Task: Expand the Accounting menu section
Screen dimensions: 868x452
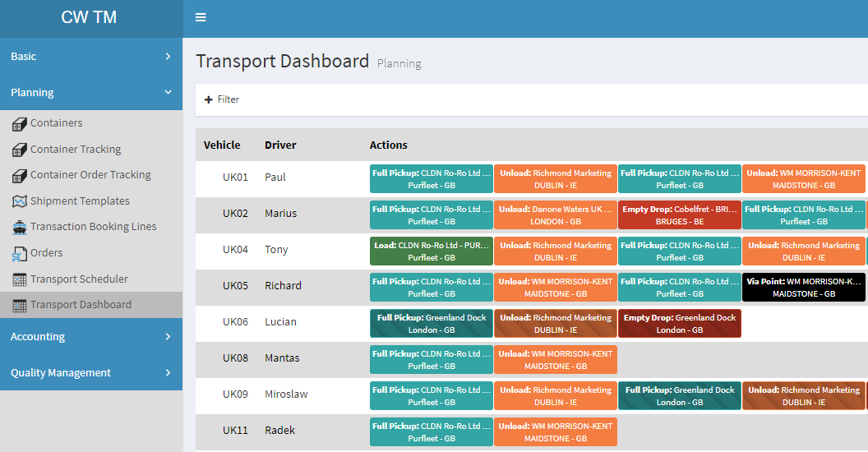Action: 90,336
